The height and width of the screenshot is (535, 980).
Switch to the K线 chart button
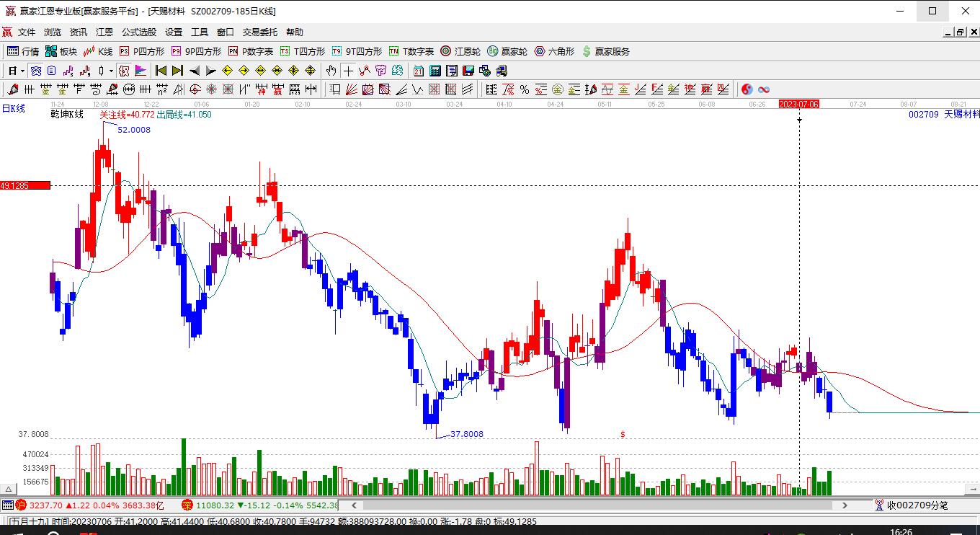point(99,51)
